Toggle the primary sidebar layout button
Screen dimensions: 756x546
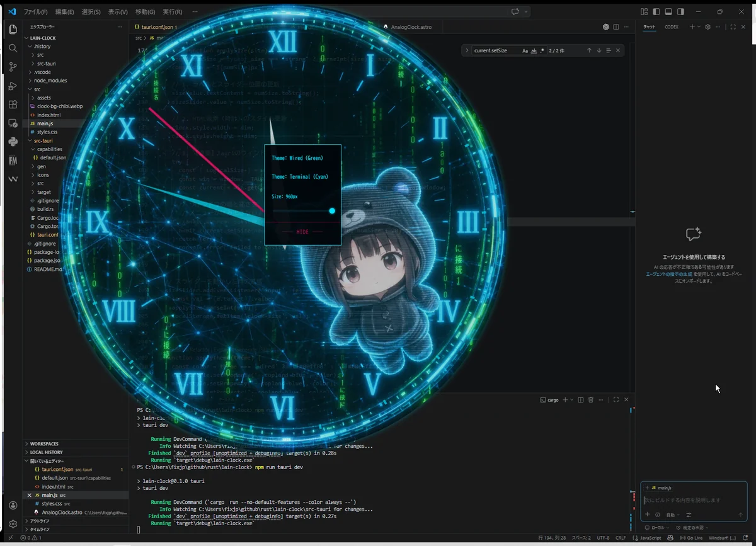coord(656,12)
